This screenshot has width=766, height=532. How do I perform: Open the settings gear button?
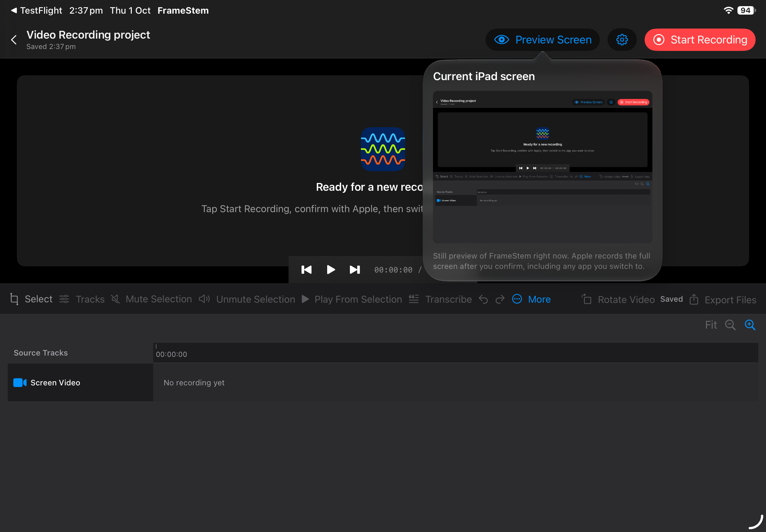622,40
